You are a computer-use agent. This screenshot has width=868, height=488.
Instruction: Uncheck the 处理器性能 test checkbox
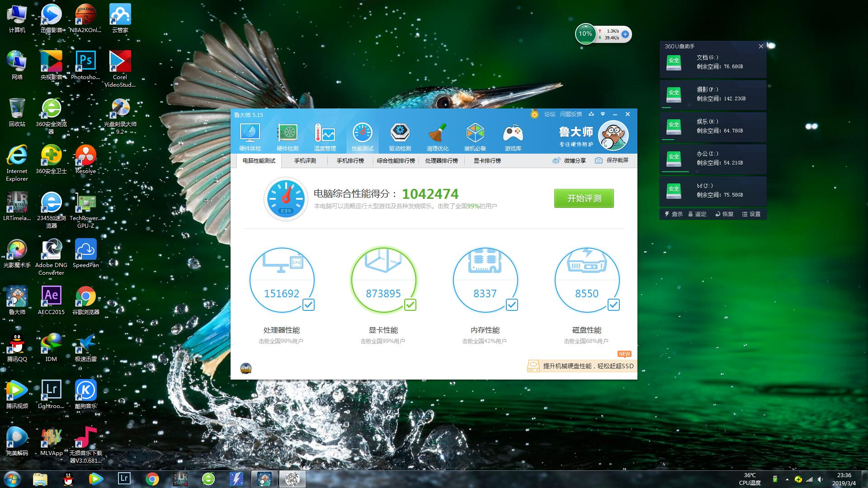pyautogui.click(x=308, y=305)
